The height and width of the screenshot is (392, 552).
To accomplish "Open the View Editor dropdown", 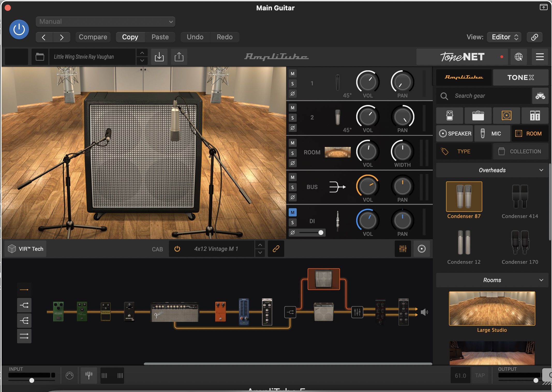I will [504, 37].
